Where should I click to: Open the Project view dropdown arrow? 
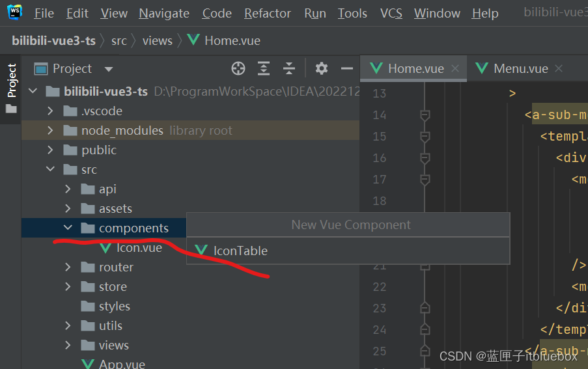pos(109,69)
